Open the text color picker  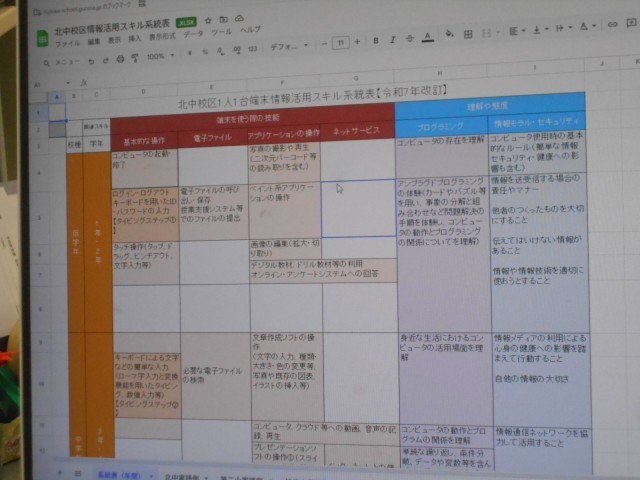click(428, 38)
